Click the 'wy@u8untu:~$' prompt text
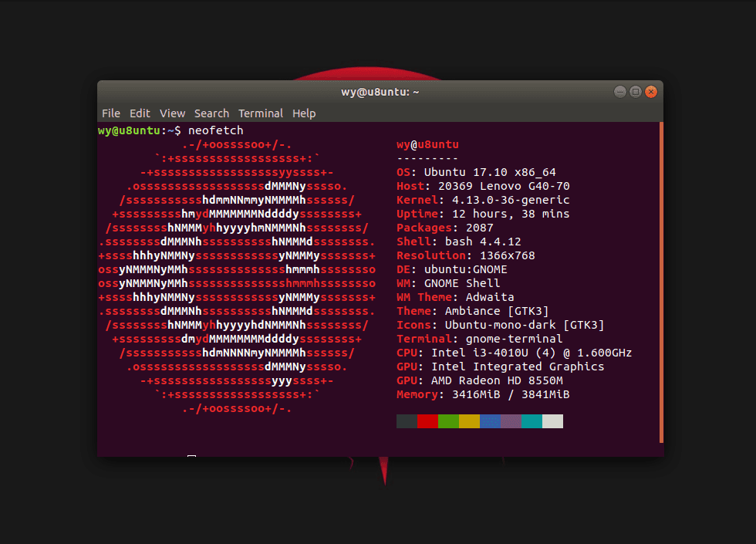The width and height of the screenshot is (756, 544). click(140, 130)
